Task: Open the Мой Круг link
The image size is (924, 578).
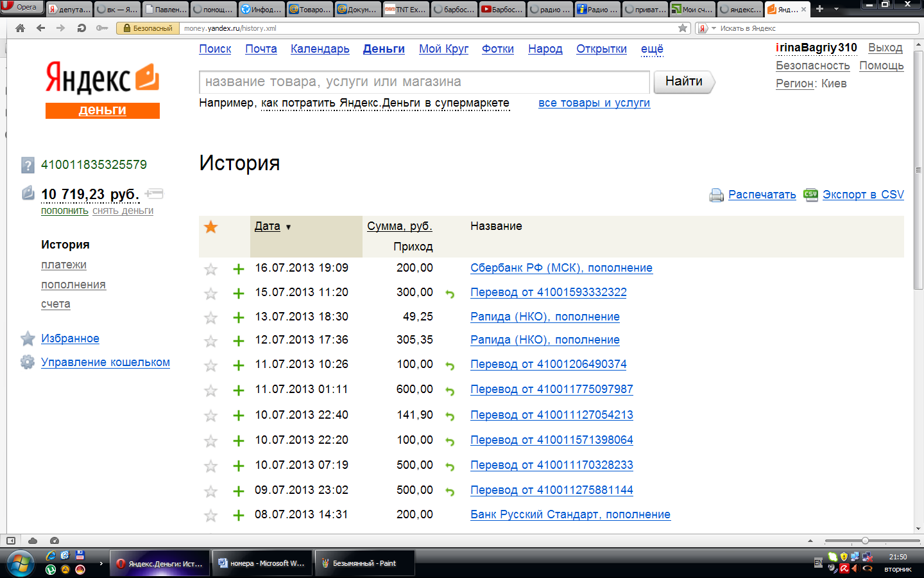Action: pos(443,49)
